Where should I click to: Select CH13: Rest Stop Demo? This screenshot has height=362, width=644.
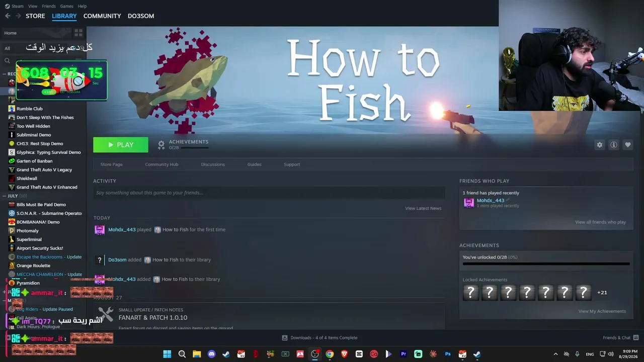(x=40, y=144)
